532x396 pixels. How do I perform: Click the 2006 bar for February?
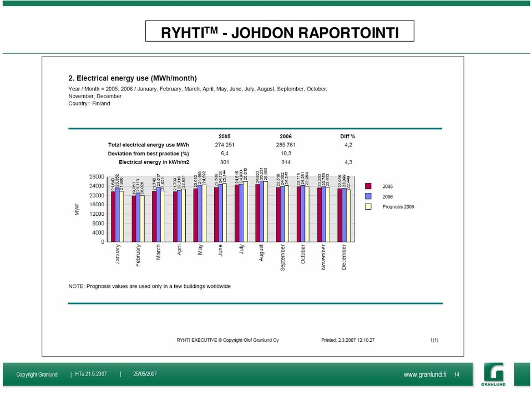138,217
